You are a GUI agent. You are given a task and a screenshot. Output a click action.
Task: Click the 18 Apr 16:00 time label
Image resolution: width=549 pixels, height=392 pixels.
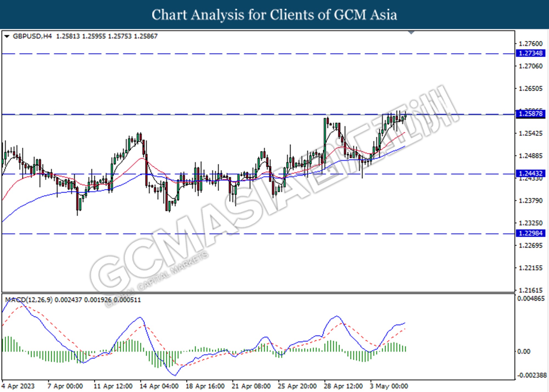point(205,386)
